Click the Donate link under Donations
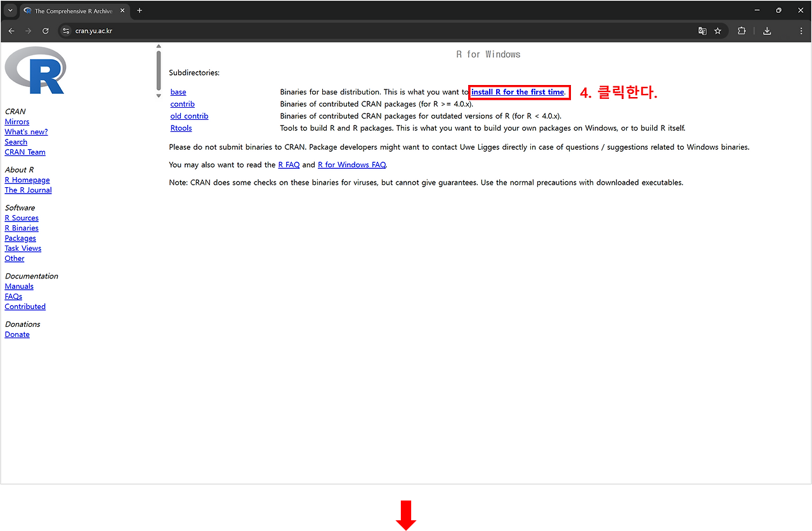The height and width of the screenshot is (531, 812). 16,334
